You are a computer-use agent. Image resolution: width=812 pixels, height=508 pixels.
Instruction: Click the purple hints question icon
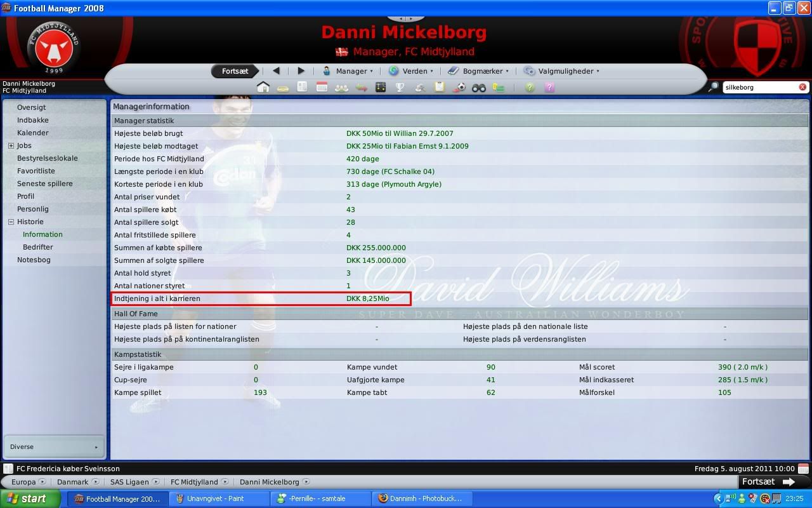click(x=549, y=88)
